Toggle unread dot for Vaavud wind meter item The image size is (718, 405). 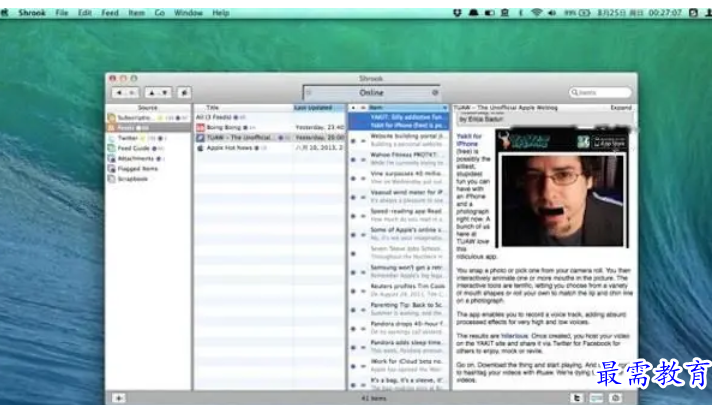point(353,197)
